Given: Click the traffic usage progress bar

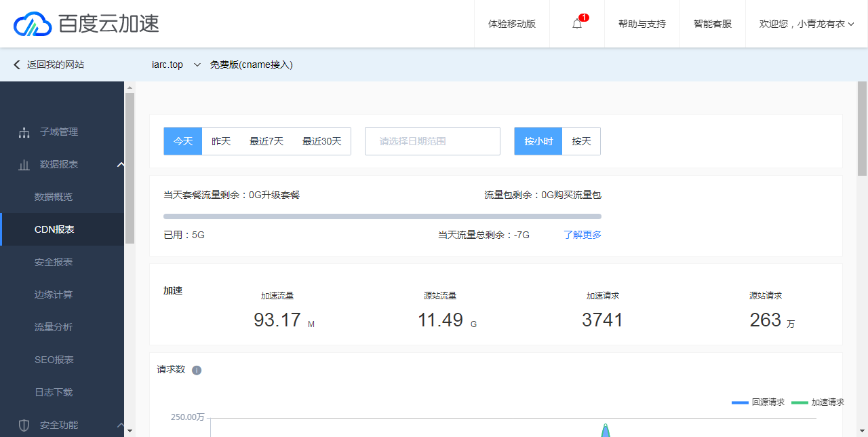Looking at the screenshot, I should pyautogui.click(x=382, y=216).
